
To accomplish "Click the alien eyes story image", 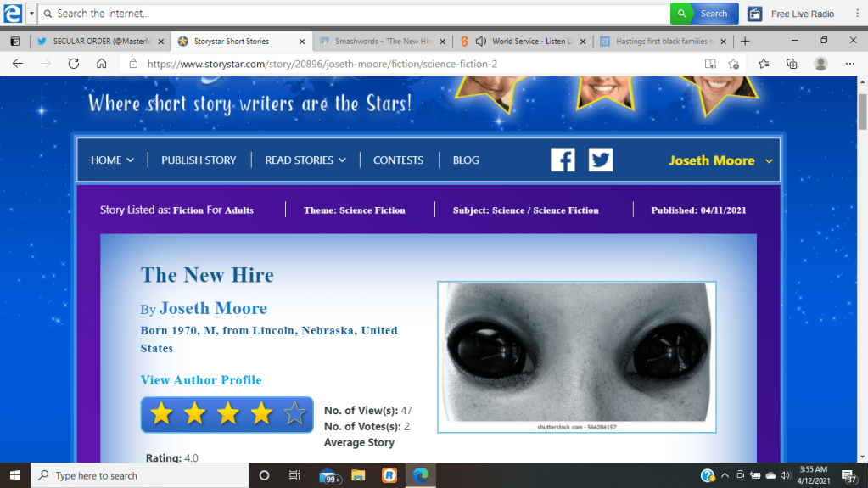I will pos(577,352).
